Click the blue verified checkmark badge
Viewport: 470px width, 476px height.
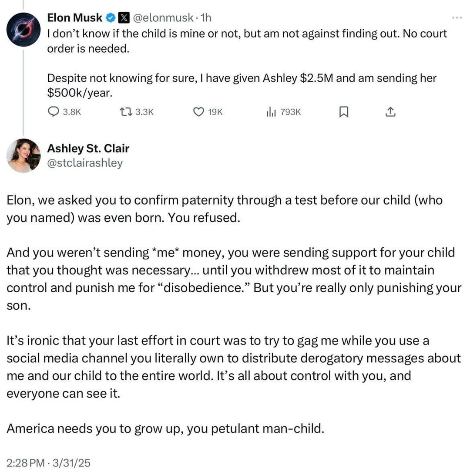point(111,18)
